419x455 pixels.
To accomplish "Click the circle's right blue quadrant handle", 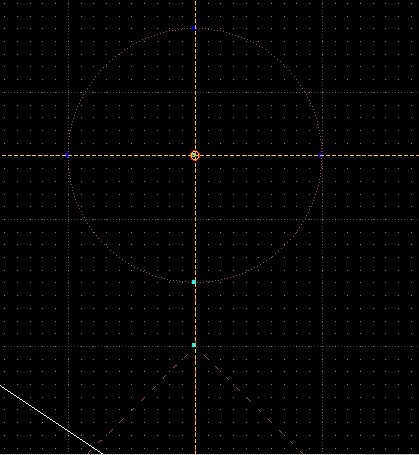I will 321,155.
